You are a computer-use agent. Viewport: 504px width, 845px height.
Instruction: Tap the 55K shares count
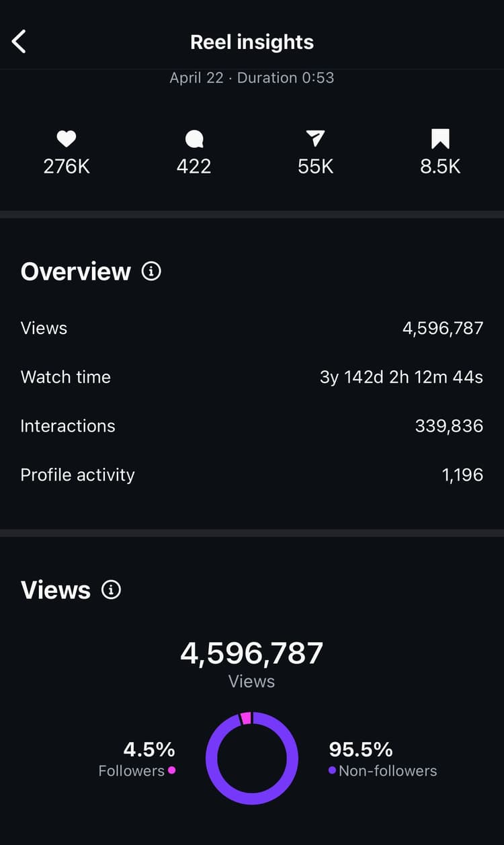pyautogui.click(x=315, y=167)
